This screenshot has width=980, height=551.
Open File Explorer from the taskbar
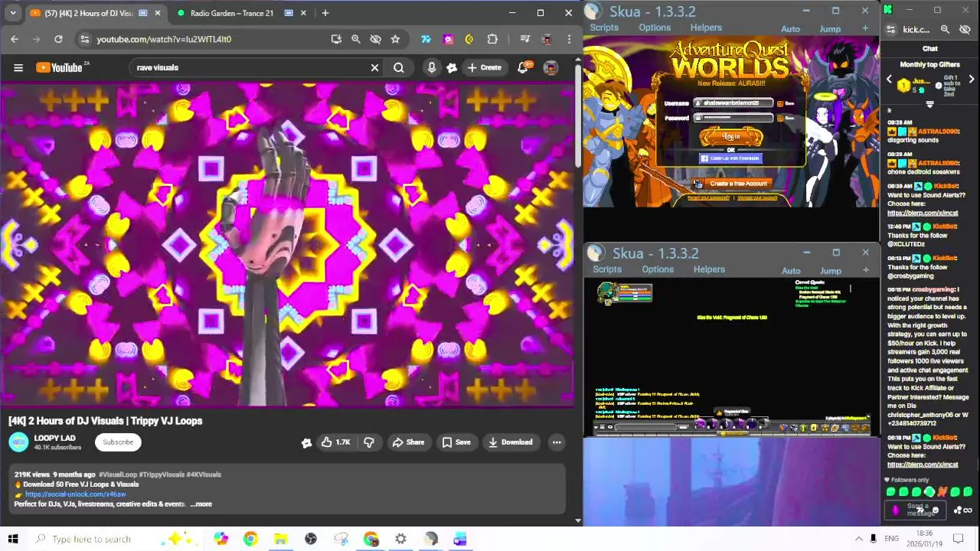(280, 539)
